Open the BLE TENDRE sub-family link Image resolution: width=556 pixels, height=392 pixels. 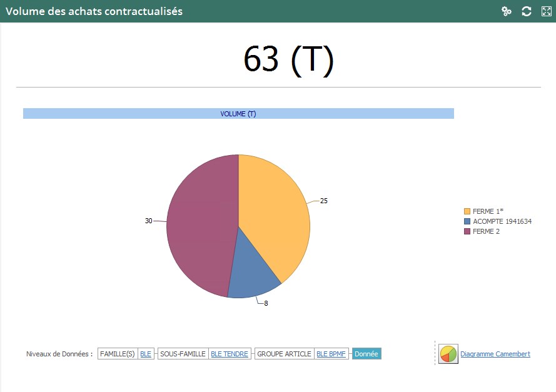[x=229, y=354]
